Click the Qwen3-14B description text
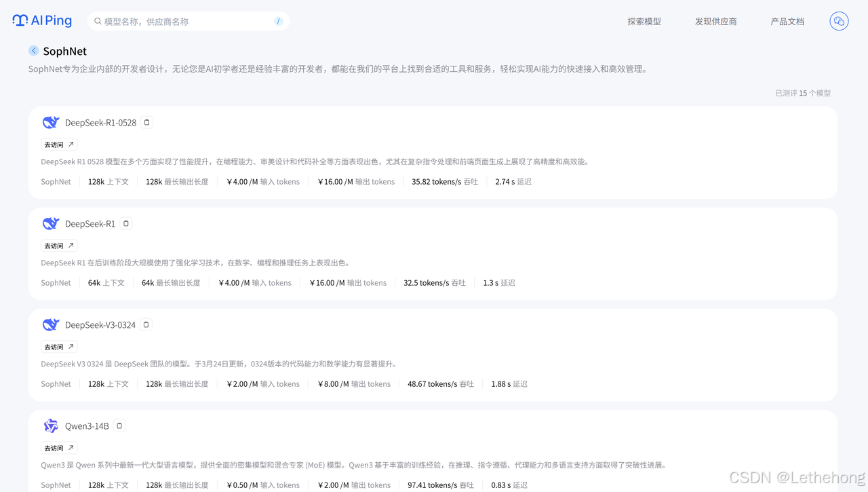This screenshot has width=868, height=492. [354, 465]
